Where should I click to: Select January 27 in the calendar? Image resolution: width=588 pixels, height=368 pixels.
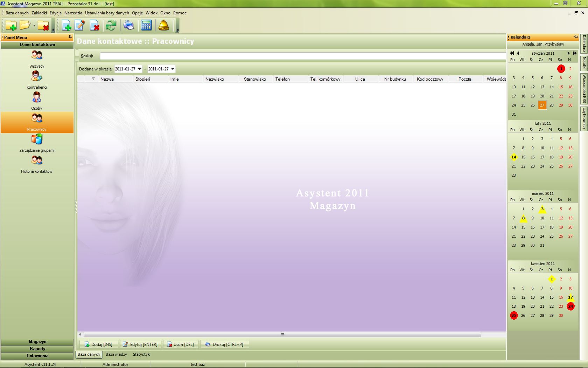(542, 105)
